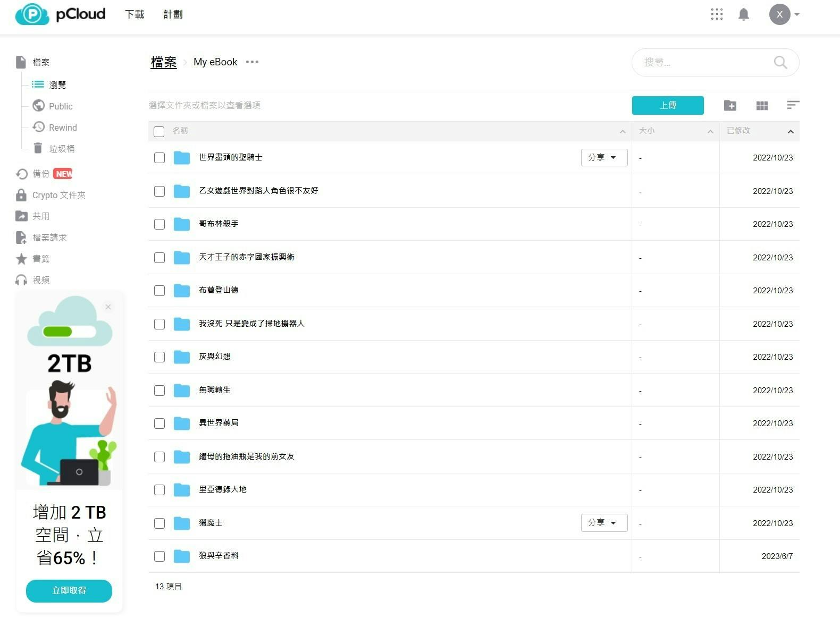Switch to grid view icon
The height and width of the screenshot is (627, 840).
(761, 106)
